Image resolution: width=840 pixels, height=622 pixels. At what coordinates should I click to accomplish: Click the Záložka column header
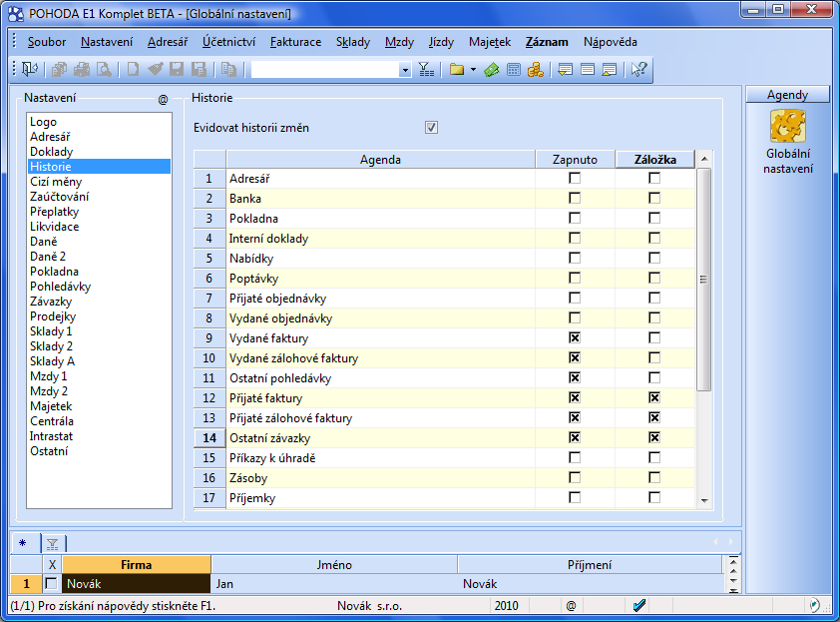click(654, 160)
